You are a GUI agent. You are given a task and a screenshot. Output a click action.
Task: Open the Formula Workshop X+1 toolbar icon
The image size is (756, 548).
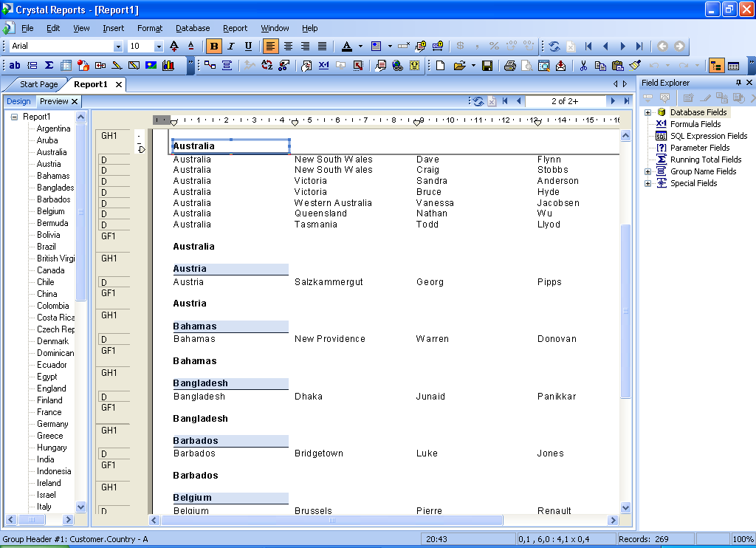324,65
